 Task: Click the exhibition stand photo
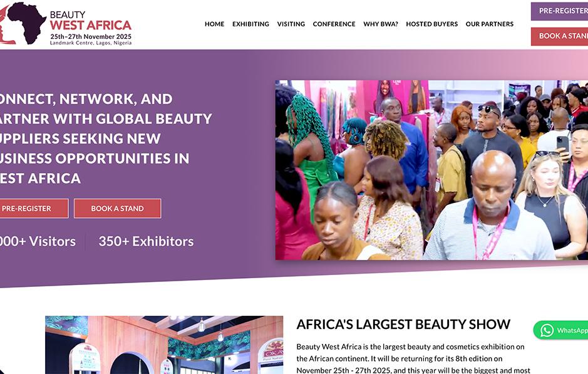click(164, 345)
